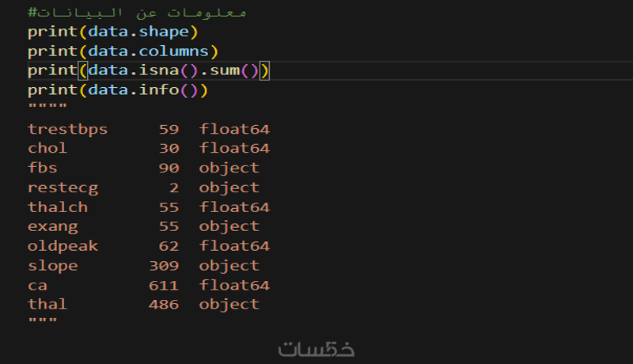Click the oldpeak null count 62
The height and width of the screenshot is (364, 633).
(x=169, y=246)
